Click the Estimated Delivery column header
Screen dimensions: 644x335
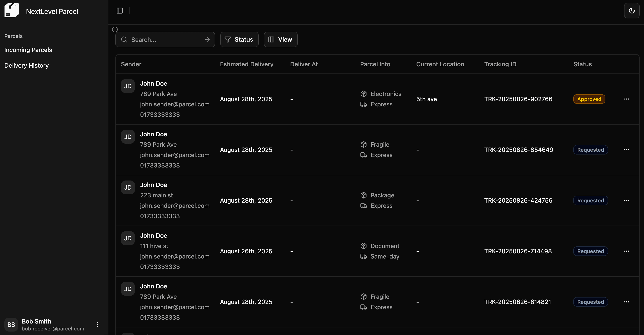247,64
